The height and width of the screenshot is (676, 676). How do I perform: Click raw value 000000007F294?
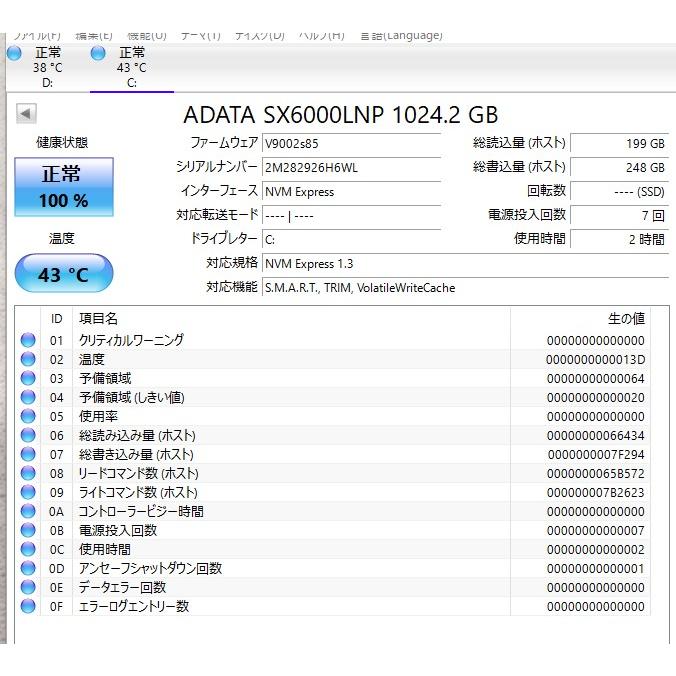pos(596,454)
